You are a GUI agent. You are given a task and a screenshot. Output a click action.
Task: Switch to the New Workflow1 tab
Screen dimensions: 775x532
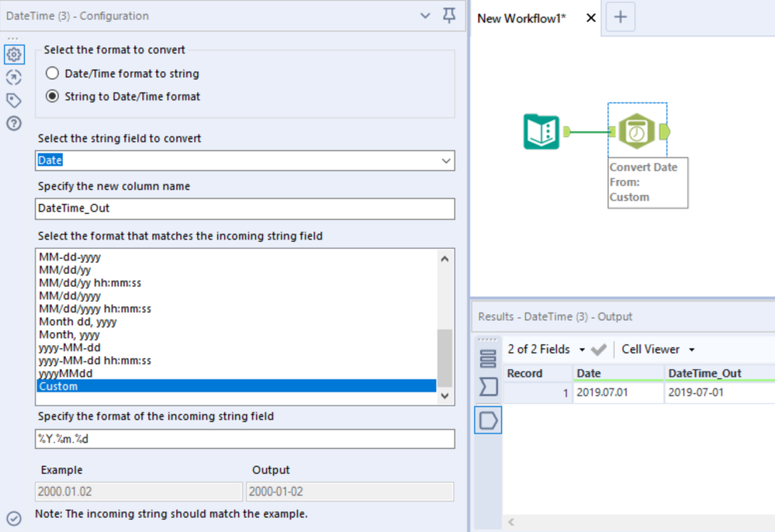[x=521, y=19]
